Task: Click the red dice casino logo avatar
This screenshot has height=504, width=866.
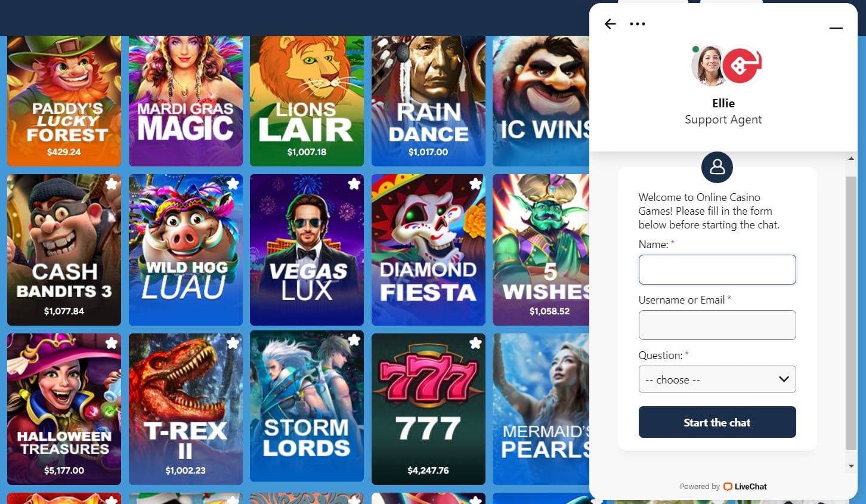Action: tap(741, 65)
